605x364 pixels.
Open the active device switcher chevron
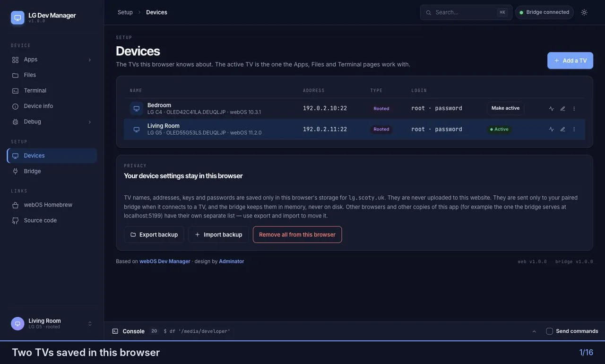click(x=90, y=324)
